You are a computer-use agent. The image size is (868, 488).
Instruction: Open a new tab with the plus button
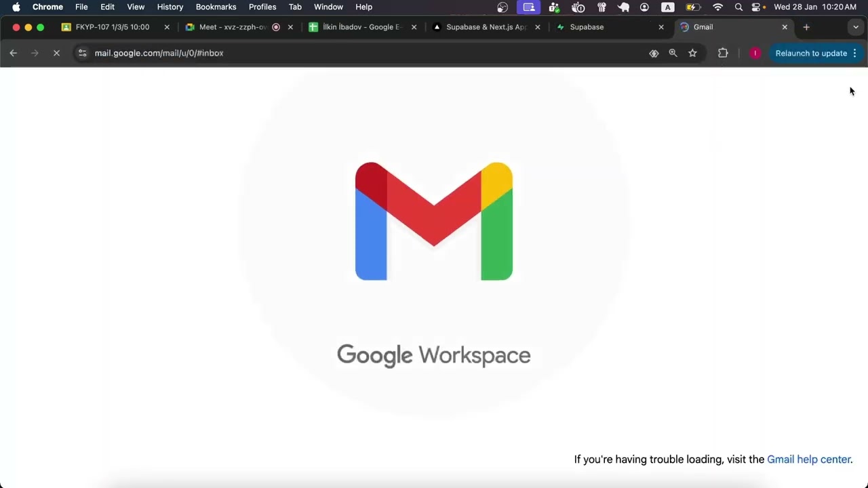[806, 27]
